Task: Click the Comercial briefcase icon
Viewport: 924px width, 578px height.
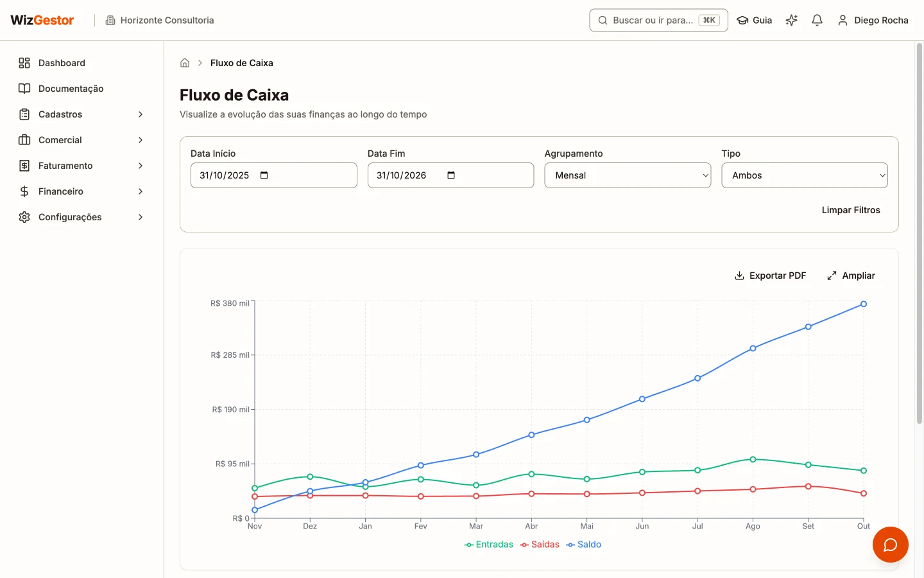Action: (x=24, y=140)
